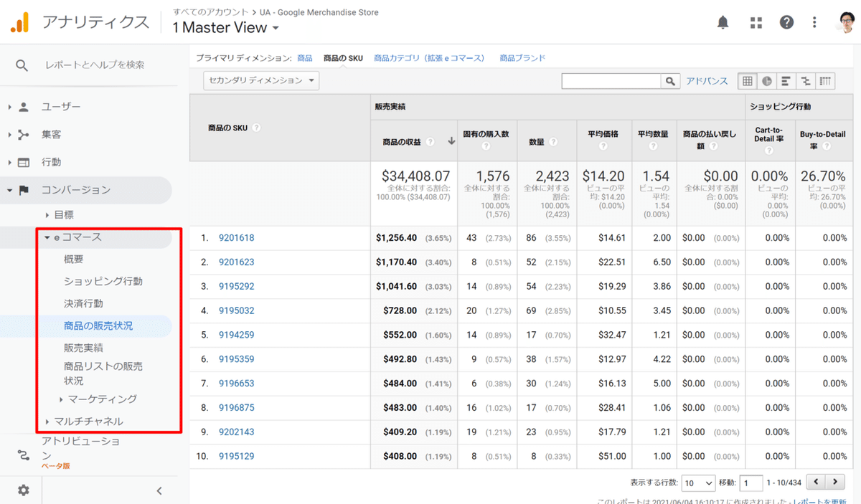Select the 商品ブランド dimension

click(522, 58)
